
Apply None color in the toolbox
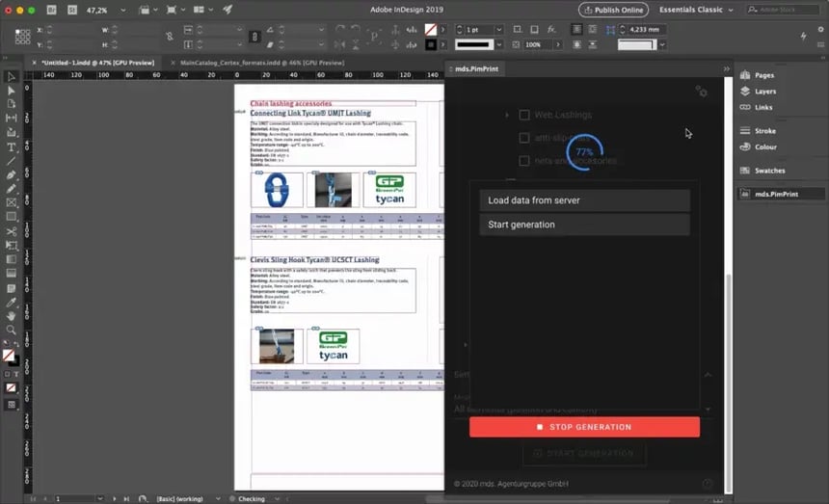(11, 387)
